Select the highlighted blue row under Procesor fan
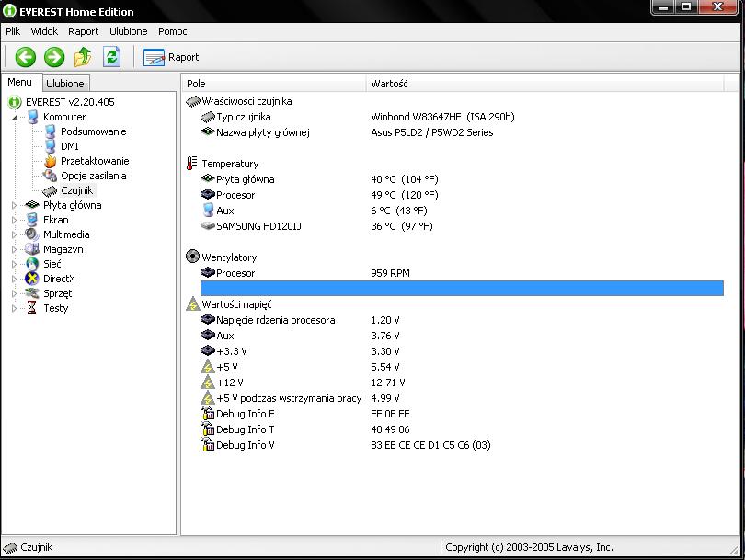Screen dimensions: 745x560 point(462,289)
